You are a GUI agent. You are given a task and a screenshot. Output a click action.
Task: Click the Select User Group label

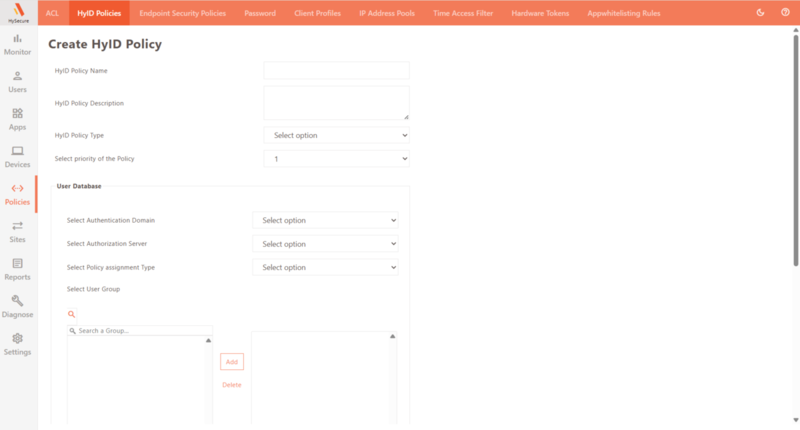tap(93, 289)
